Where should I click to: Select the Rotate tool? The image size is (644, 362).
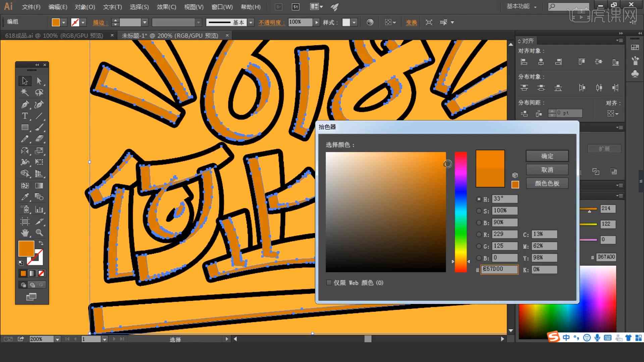tap(25, 150)
